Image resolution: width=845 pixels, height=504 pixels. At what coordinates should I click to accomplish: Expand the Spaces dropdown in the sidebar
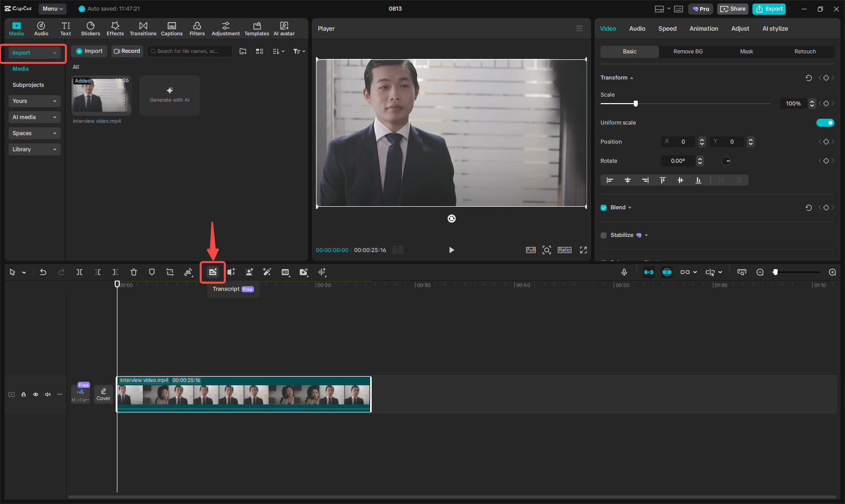(x=34, y=133)
